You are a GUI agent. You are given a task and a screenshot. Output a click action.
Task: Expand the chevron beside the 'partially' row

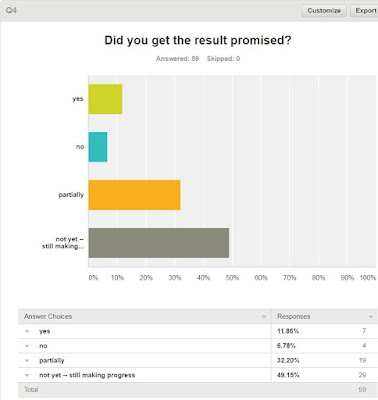point(27,361)
